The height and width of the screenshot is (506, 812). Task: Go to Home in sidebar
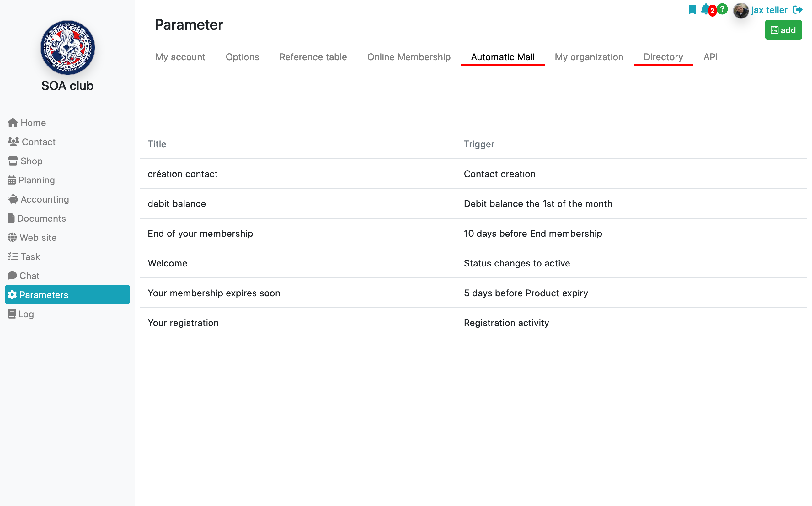point(27,123)
